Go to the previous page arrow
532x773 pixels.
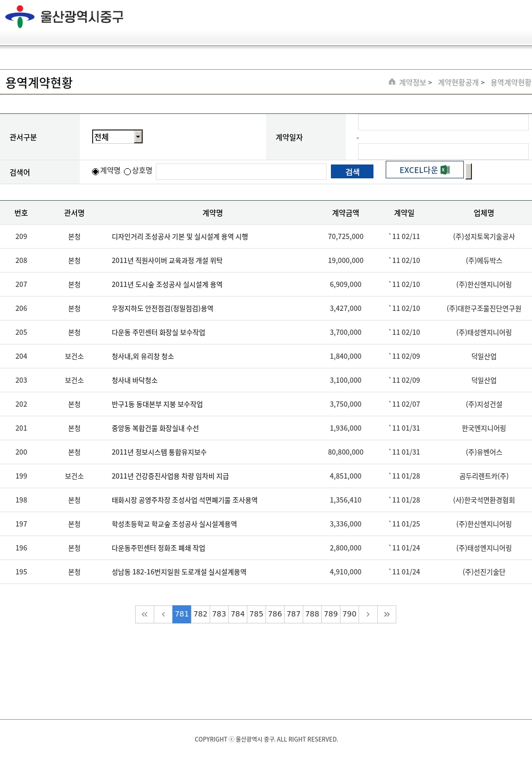[163, 614]
